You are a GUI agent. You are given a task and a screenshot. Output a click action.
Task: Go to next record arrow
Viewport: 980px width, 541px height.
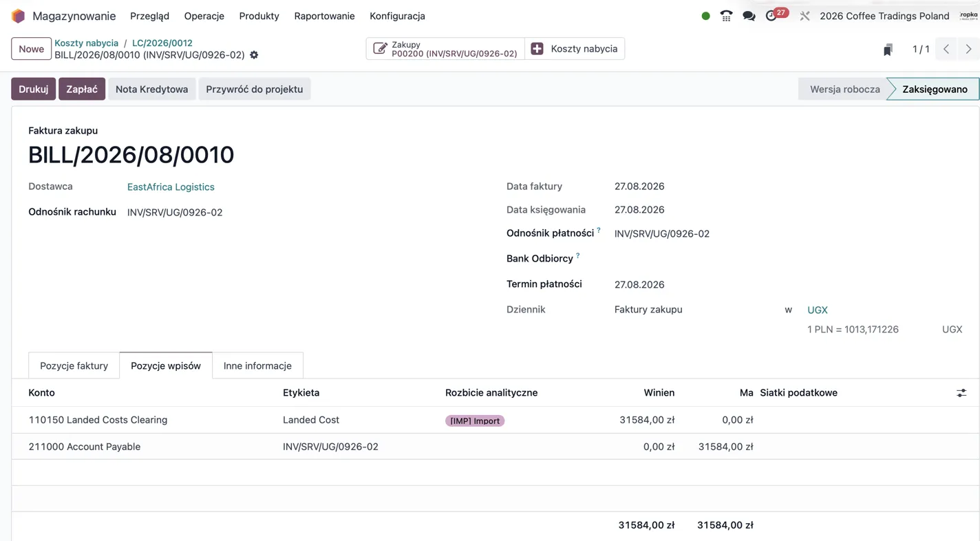pos(968,49)
